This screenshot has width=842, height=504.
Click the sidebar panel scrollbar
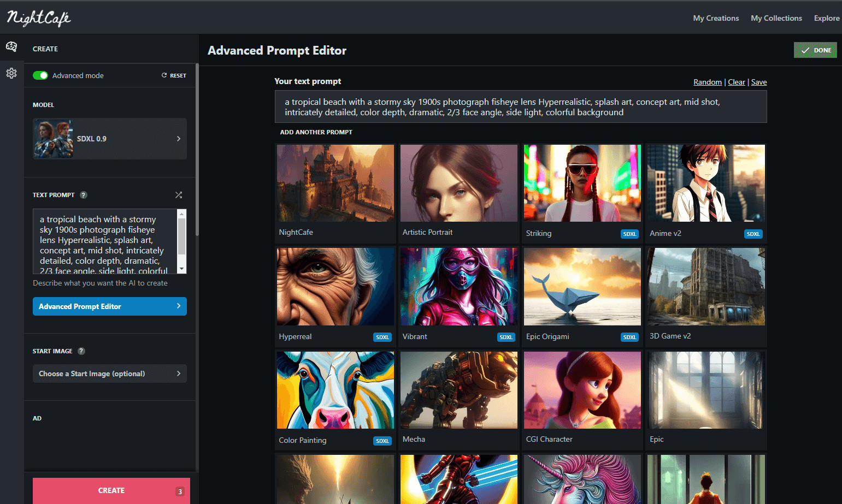tap(197, 150)
